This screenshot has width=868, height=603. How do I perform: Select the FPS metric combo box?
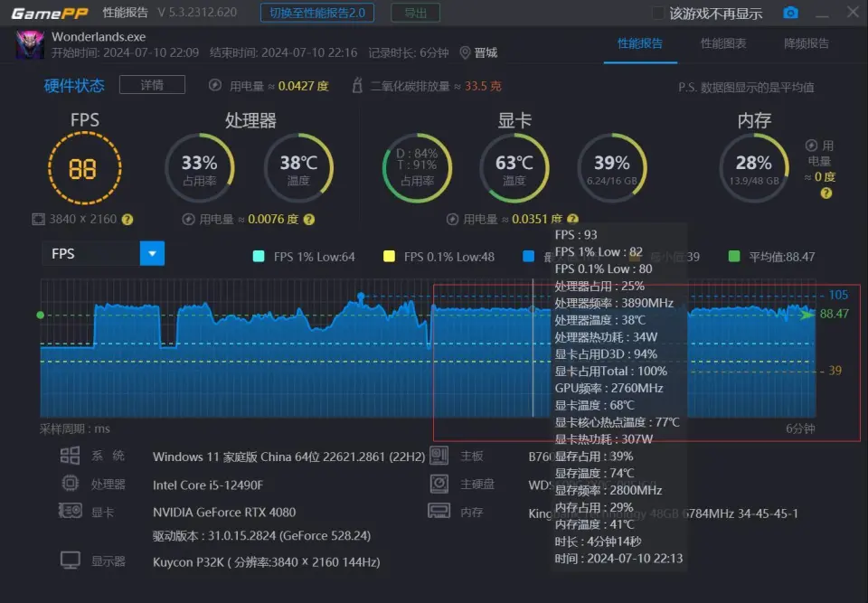pos(103,254)
